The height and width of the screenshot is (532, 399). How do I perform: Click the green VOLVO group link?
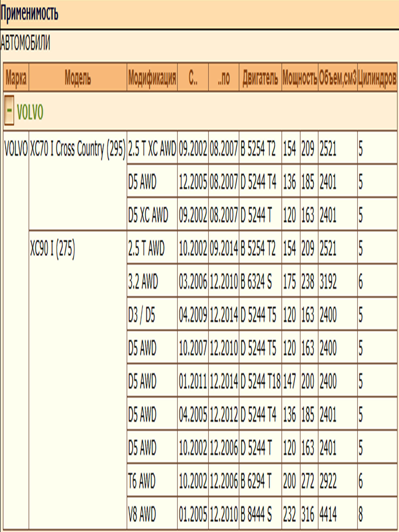(30, 112)
